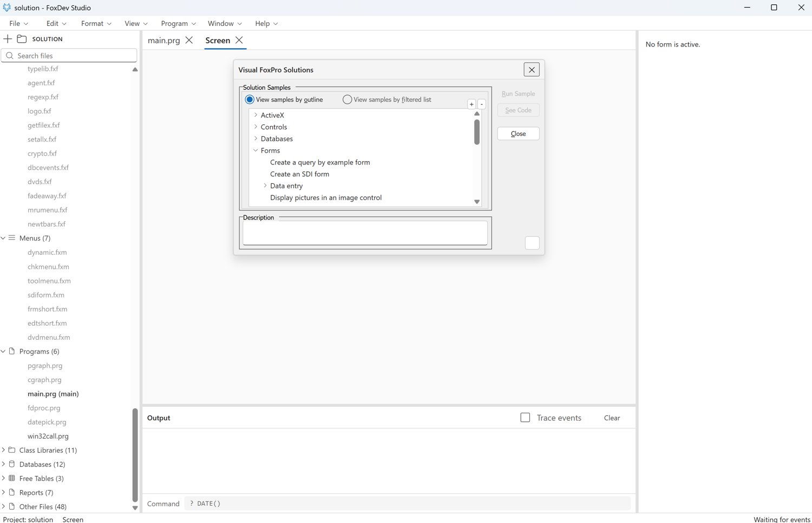Click the See Code button
The height and width of the screenshot is (523, 812).
[x=518, y=110]
